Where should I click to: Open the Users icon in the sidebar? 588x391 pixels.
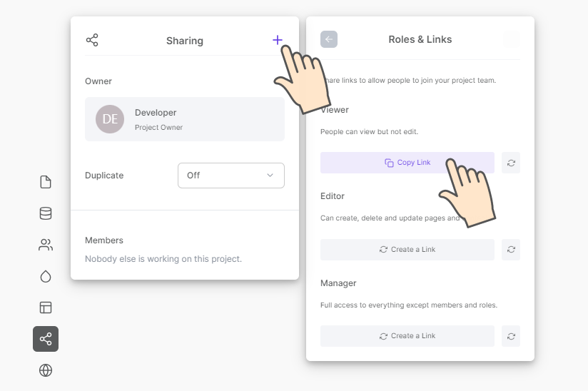46,245
